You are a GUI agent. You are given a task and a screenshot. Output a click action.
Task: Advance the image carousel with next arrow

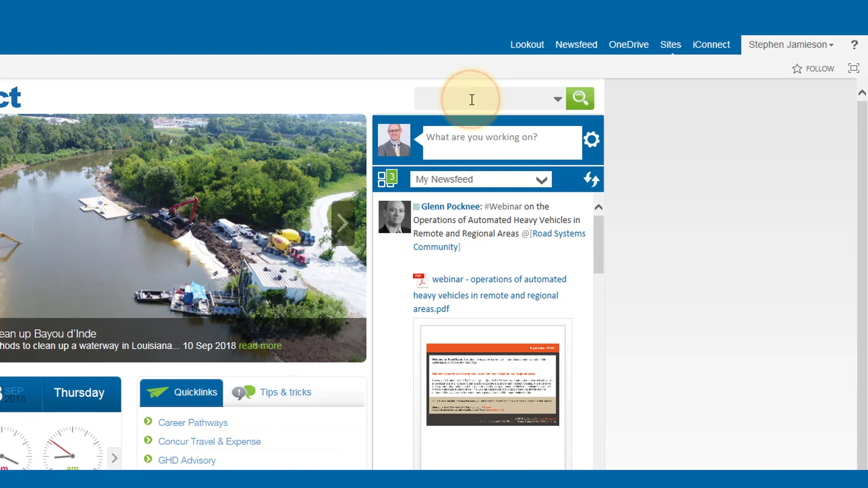point(343,223)
